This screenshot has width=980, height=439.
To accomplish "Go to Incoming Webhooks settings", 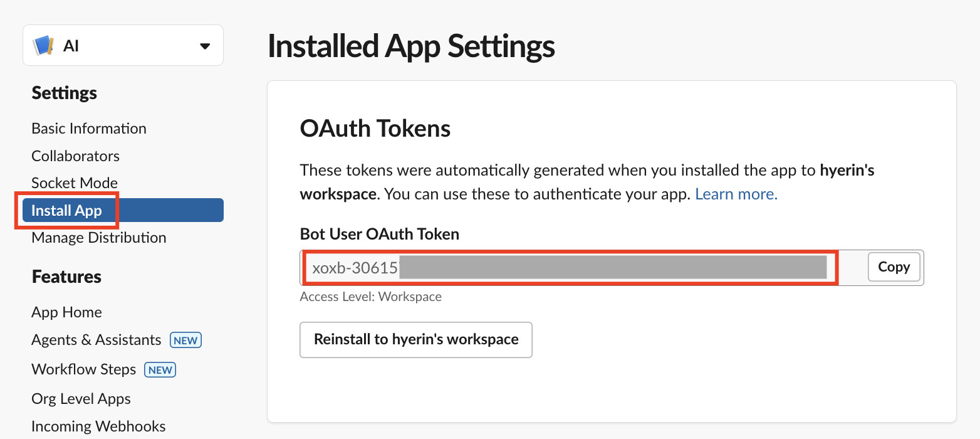I will tap(98, 426).
